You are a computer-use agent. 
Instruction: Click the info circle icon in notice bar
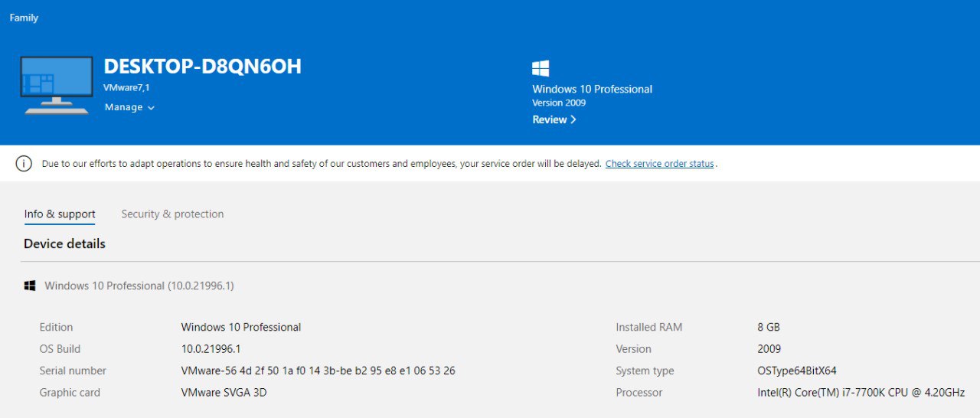pos(24,164)
